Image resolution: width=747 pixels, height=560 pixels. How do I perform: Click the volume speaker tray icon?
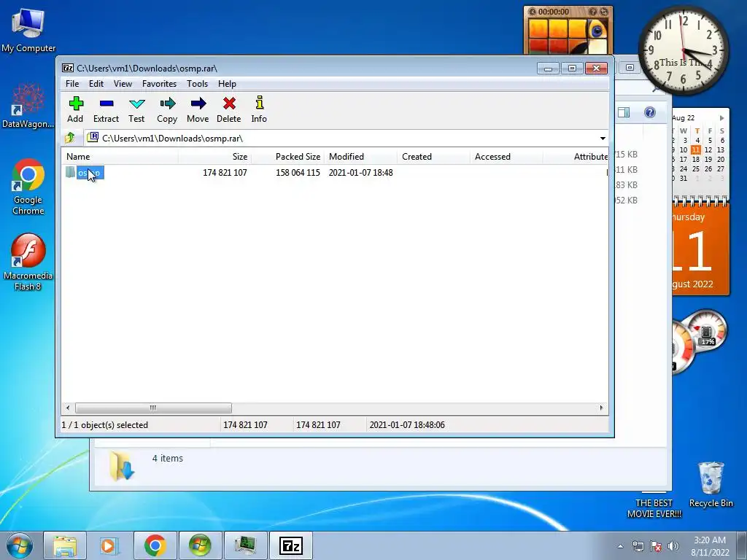tap(673, 546)
